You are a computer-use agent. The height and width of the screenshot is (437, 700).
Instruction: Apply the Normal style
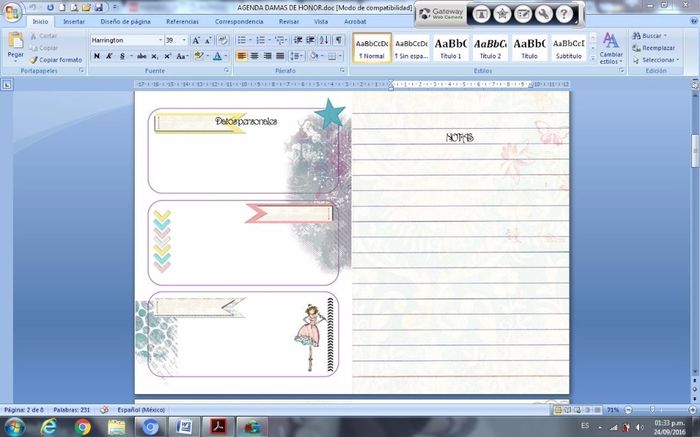(x=372, y=48)
